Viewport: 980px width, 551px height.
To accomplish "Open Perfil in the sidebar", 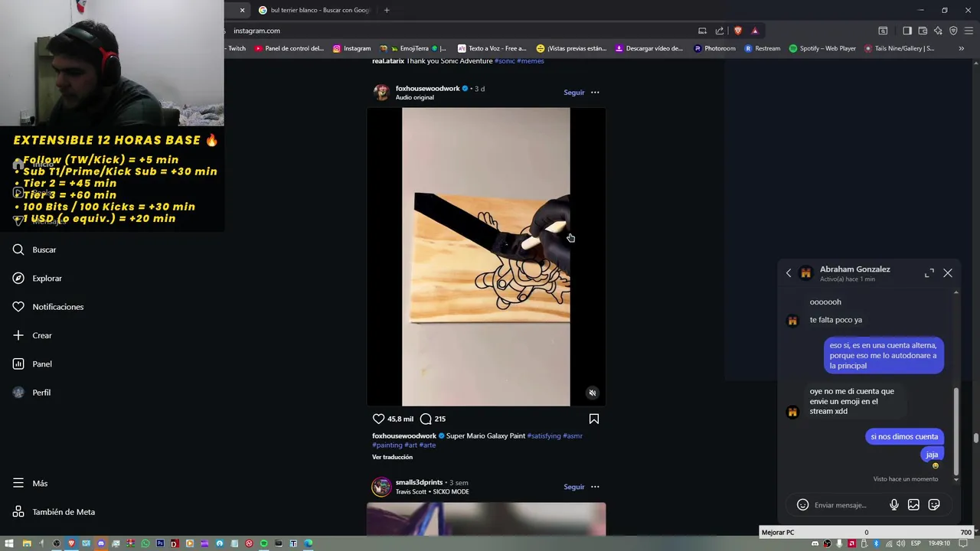I will (x=31, y=393).
